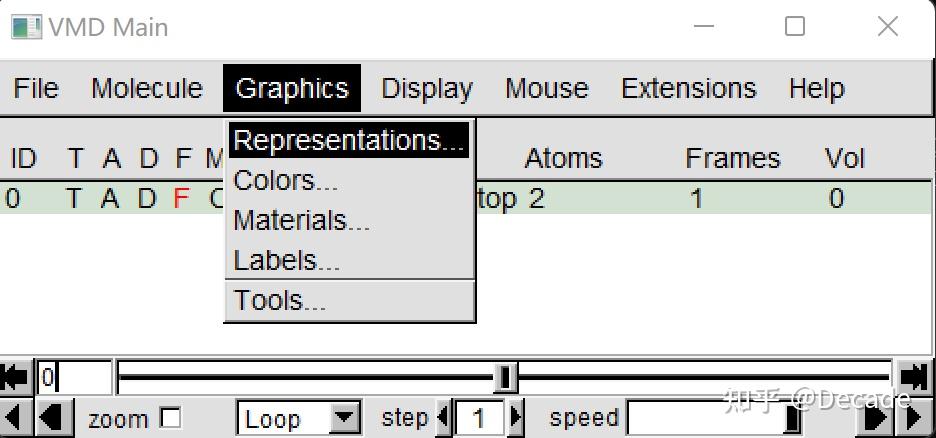
Task: Enable the zoom checkbox
Action: coord(171,417)
